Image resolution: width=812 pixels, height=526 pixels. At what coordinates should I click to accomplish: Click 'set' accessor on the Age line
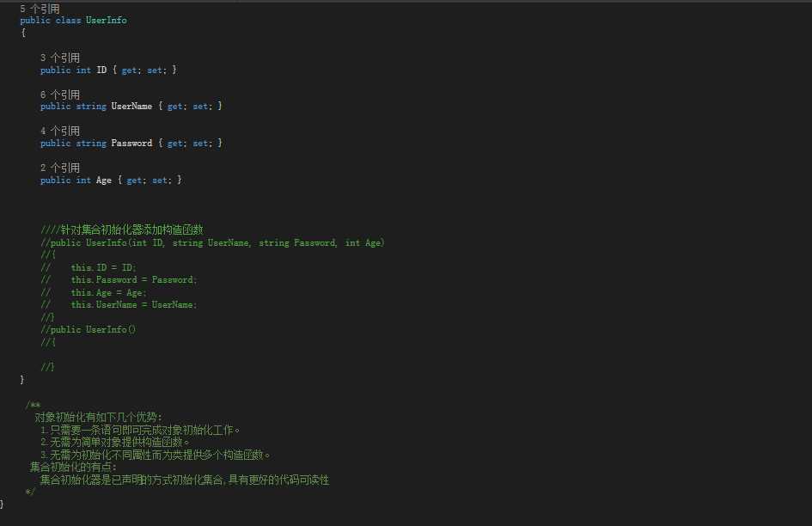click(x=160, y=180)
